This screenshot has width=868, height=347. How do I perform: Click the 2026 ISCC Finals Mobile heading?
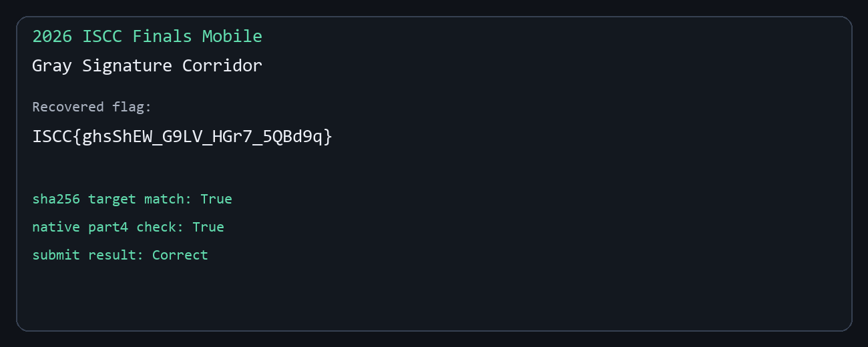click(147, 36)
